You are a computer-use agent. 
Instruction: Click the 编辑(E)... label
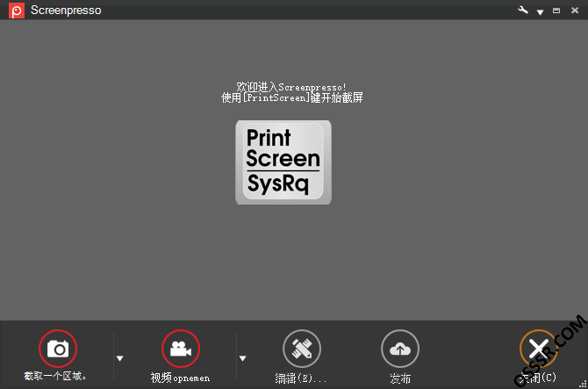(x=300, y=378)
